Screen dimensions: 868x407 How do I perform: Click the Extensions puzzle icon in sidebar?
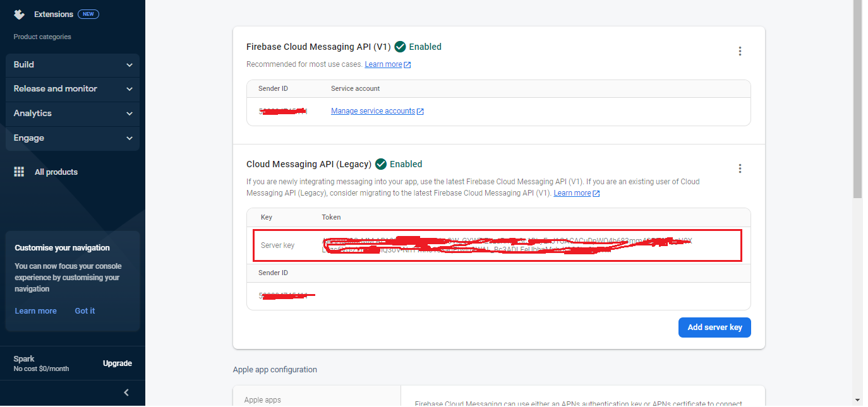pyautogui.click(x=19, y=14)
